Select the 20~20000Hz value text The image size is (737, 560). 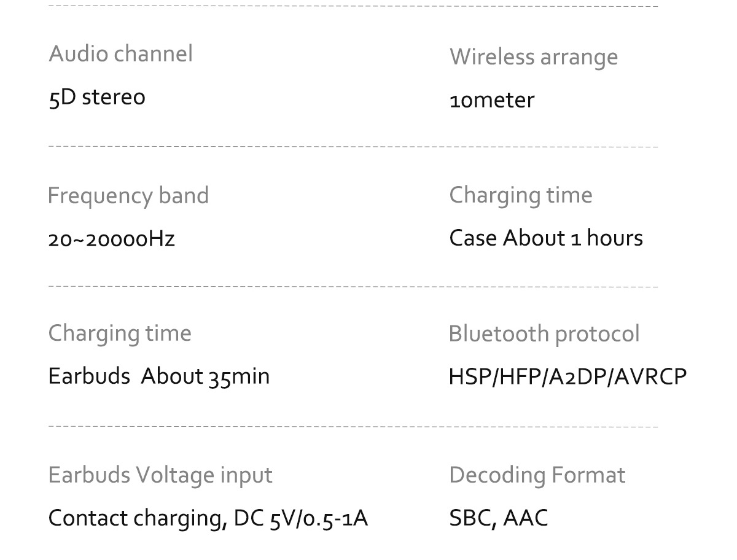112,239
